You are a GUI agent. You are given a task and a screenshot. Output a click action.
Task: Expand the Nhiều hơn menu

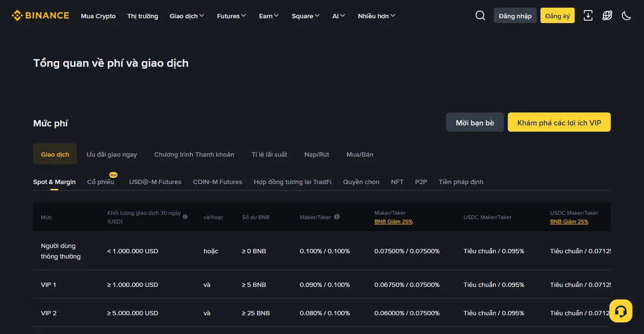(x=376, y=16)
